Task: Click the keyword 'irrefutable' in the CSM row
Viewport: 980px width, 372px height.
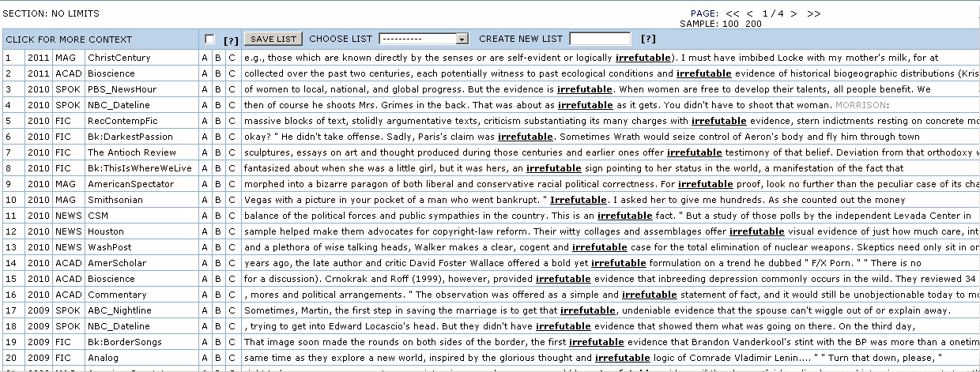Action: tap(624, 216)
